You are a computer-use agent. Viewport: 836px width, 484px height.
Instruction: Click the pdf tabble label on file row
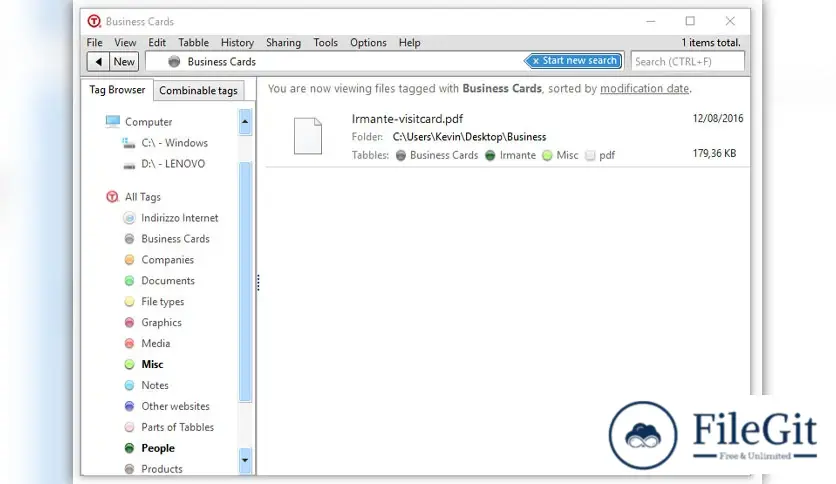pyautogui.click(x=607, y=155)
